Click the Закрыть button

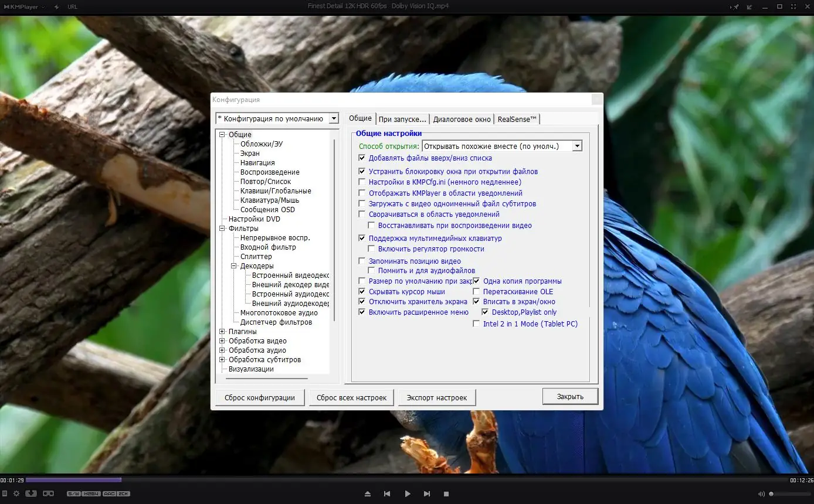570,397
